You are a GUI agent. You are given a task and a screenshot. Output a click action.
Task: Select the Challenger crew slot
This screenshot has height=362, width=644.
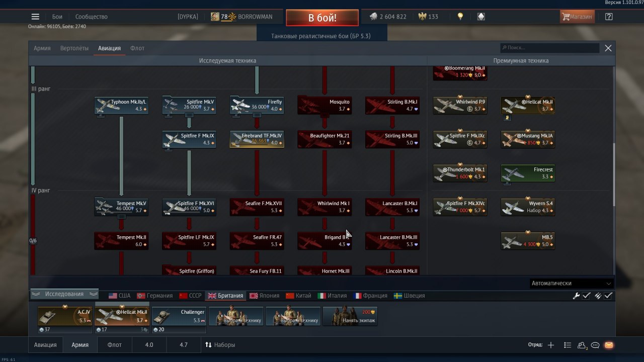click(179, 316)
